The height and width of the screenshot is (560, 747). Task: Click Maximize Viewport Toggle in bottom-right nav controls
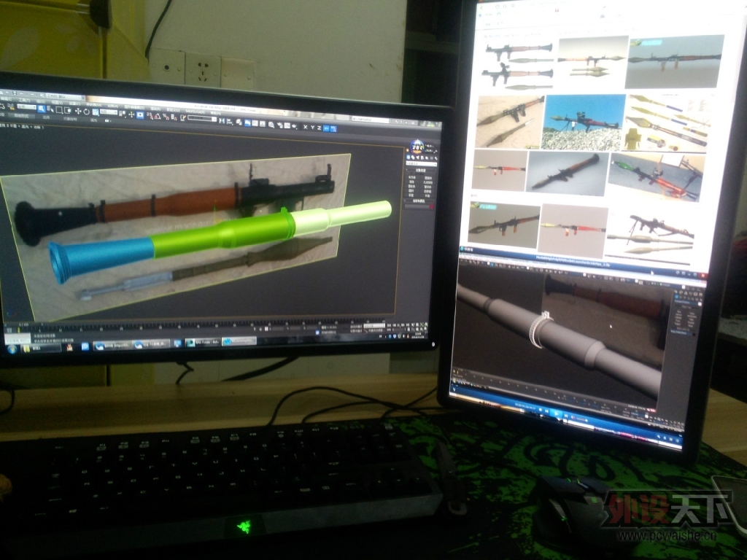pyautogui.click(x=426, y=329)
